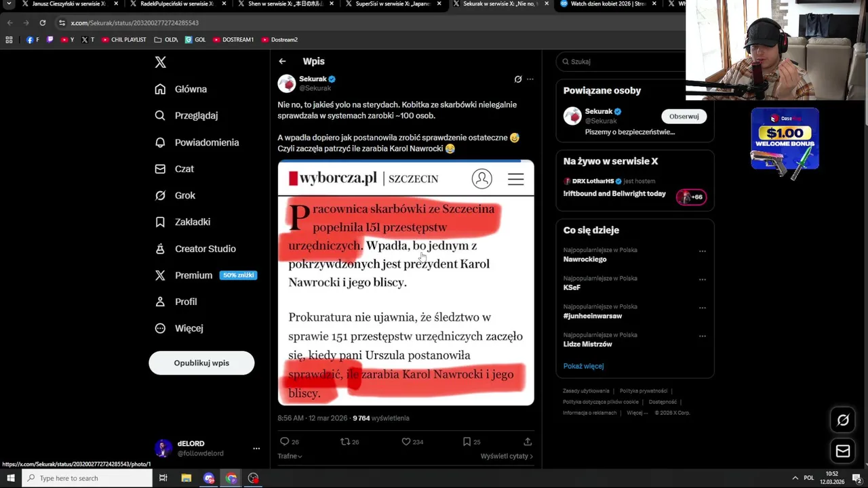The image size is (868, 488).
Task: Open Czat messages
Action: 174,169
